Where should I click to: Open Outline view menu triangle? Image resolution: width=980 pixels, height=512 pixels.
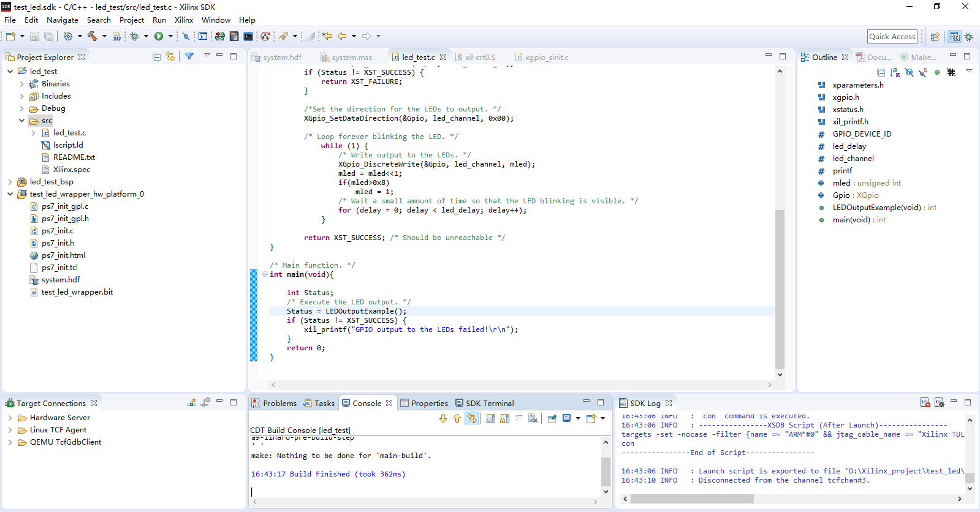(969, 71)
